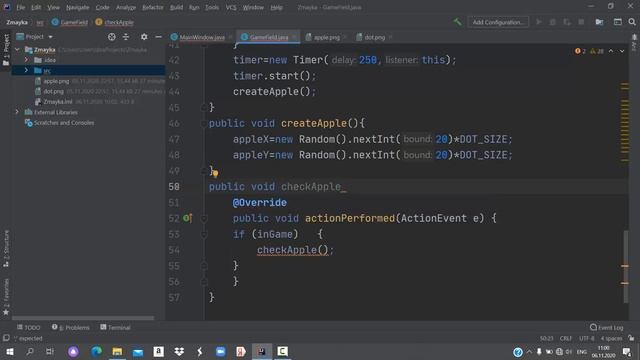Toggle the Favorites side tool window tab
Screen dimensions: 640x360
pos(6,297)
